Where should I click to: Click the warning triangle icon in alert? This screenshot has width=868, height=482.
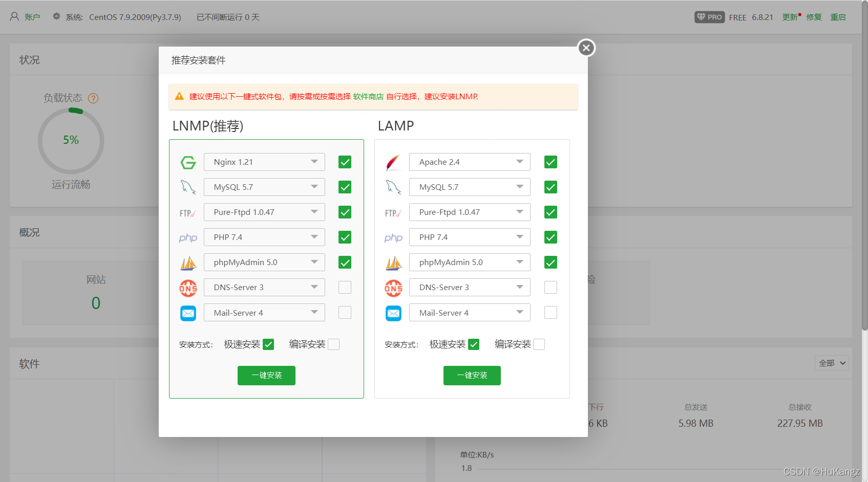point(179,96)
